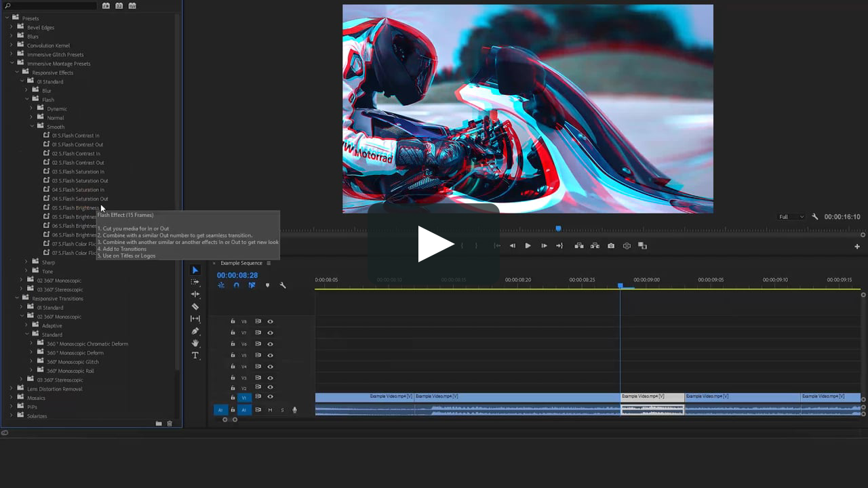Hide track V3 using its eye icon
This screenshot has height=488, width=868.
270,378
